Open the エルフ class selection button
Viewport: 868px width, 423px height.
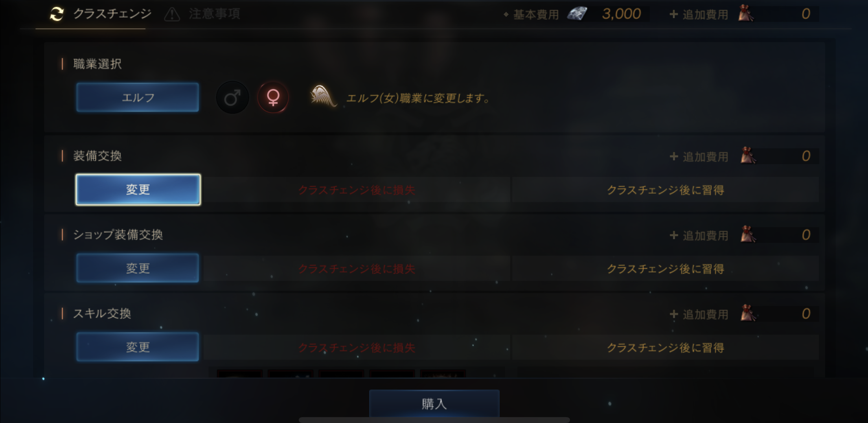click(x=138, y=97)
